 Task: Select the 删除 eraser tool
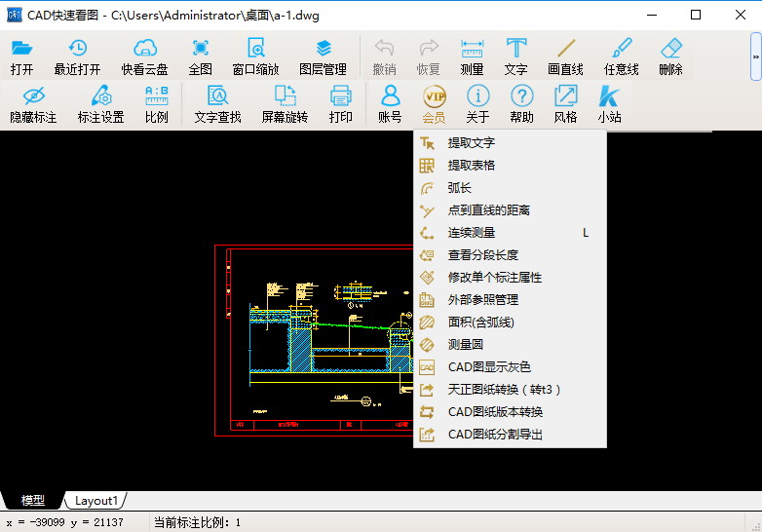(x=671, y=57)
